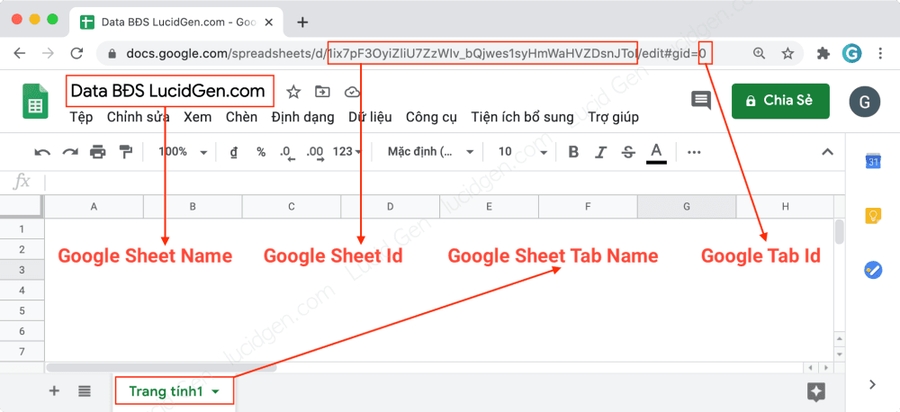Viewport: 900px width, 412px height.
Task: Decrease decimal places
Action: [x=287, y=153]
